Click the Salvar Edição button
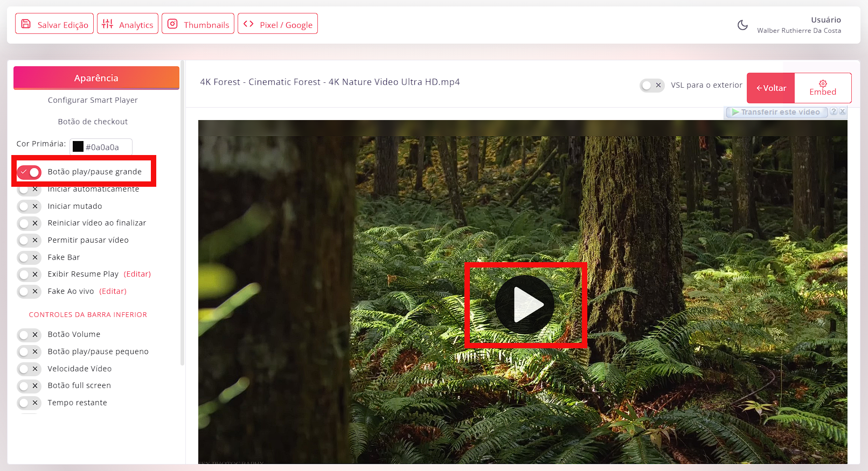This screenshot has width=868, height=471. point(54,24)
